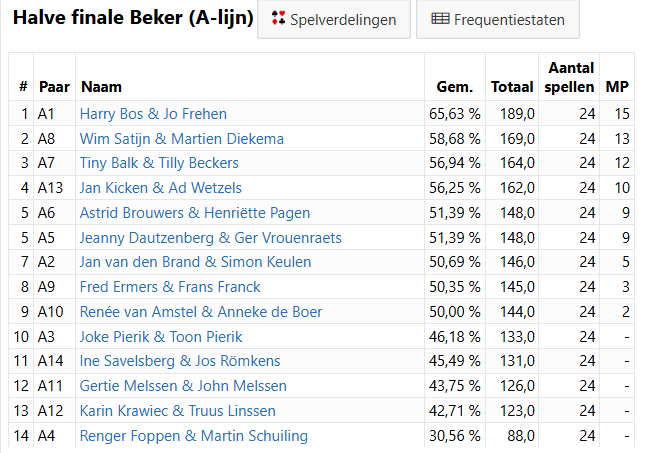Open Joke Pierik & Toon Pierik link
Viewport: 648px width, 453px height.
(161, 337)
